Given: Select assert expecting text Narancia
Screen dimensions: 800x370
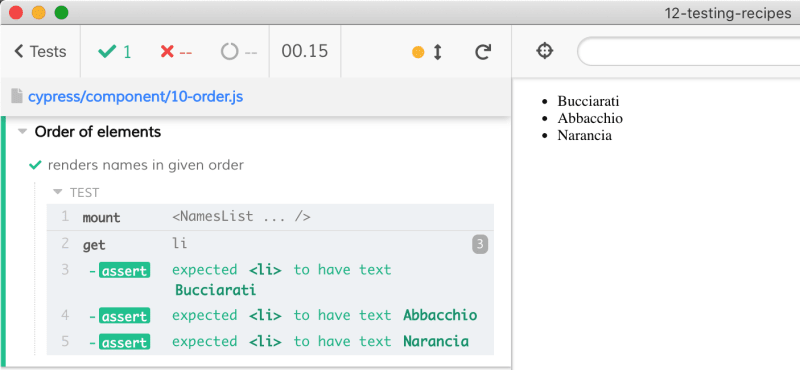Looking at the screenshot, I should pyautogui.click(x=270, y=341).
